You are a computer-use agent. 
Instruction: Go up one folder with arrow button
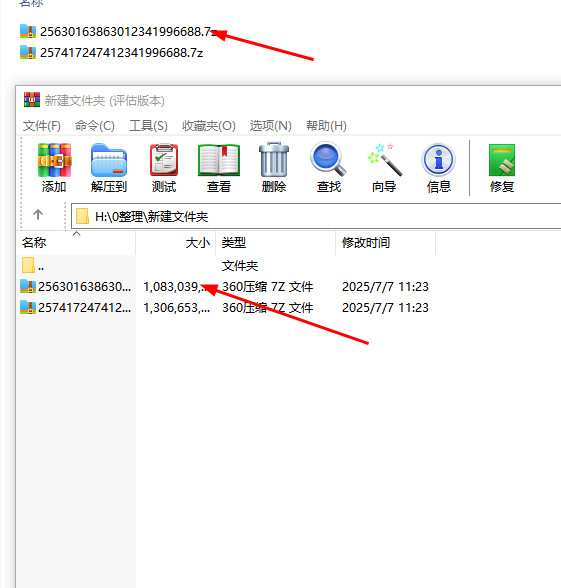click(38, 215)
